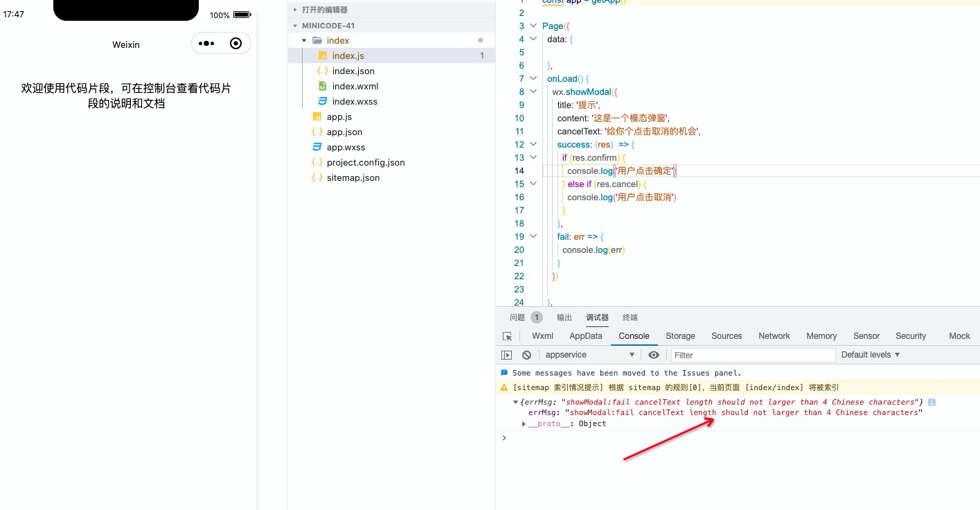The height and width of the screenshot is (510, 980).
Task: Open the Memory devtools tab
Action: 821,336
